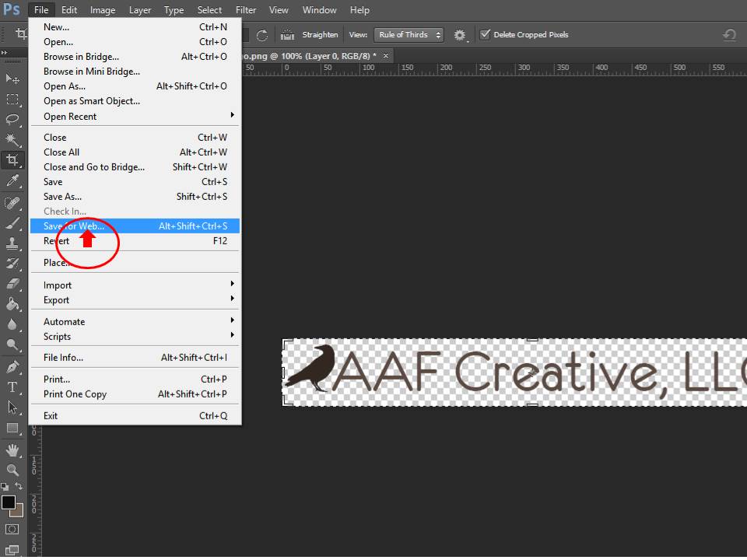Expand the Open Recent submenu
Screen dimensions: 747x560
(135, 117)
